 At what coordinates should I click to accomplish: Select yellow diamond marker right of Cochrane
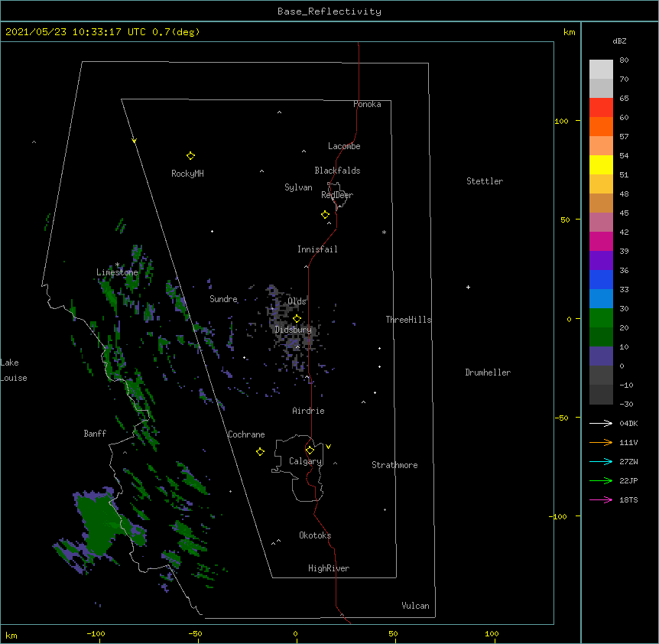260,452
